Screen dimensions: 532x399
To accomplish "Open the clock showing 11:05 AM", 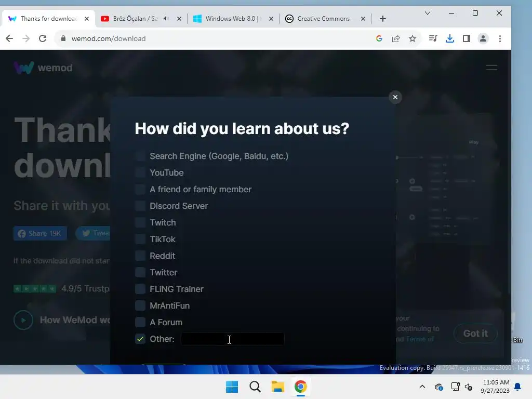I will pyautogui.click(x=495, y=387).
